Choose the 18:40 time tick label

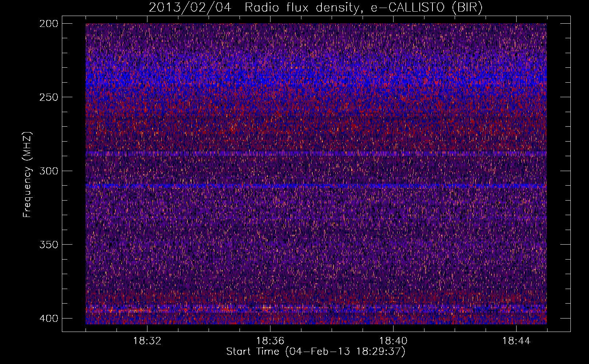(393, 341)
